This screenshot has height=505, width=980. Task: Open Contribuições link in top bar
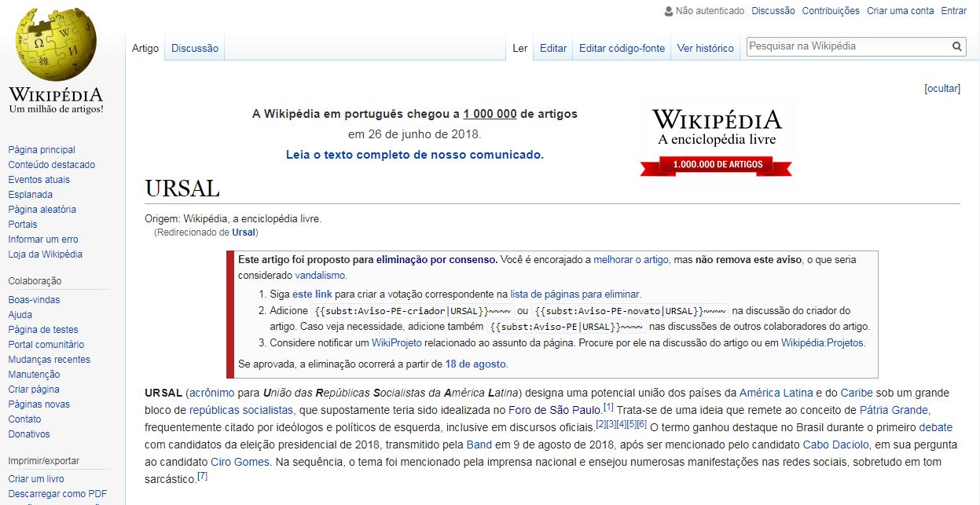tap(831, 11)
